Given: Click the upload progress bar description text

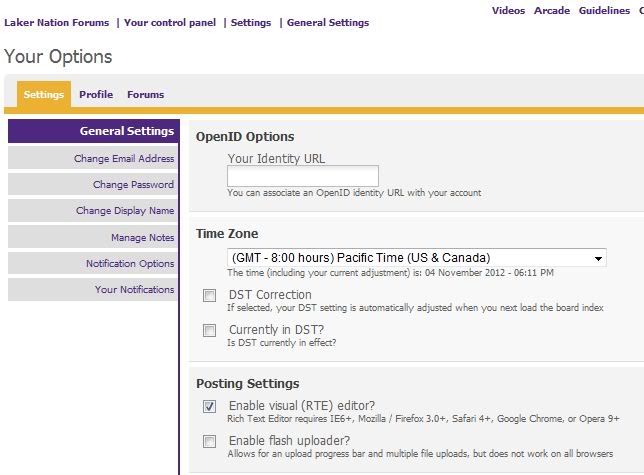Looking at the screenshot, I should click(x=420, y=454).
